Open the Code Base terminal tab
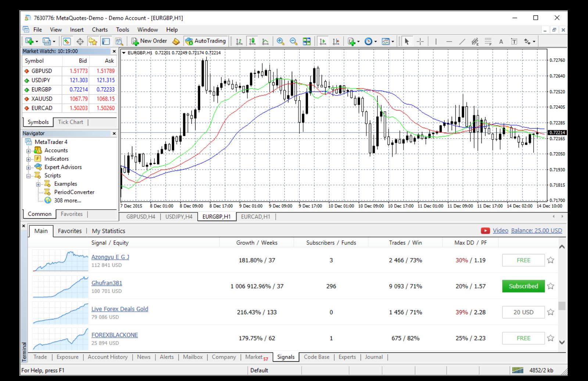Viewport: 588px width, 381px height. pos(317,357)
